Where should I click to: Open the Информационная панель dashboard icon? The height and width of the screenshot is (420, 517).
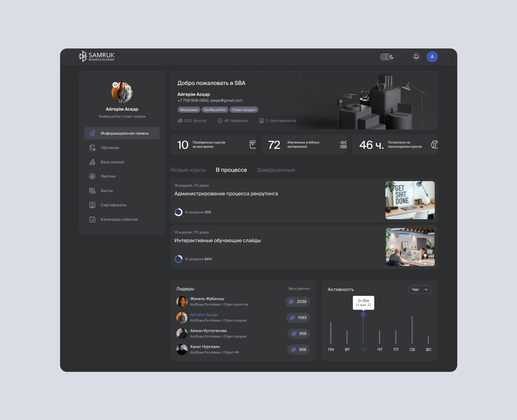pos(92,133)
